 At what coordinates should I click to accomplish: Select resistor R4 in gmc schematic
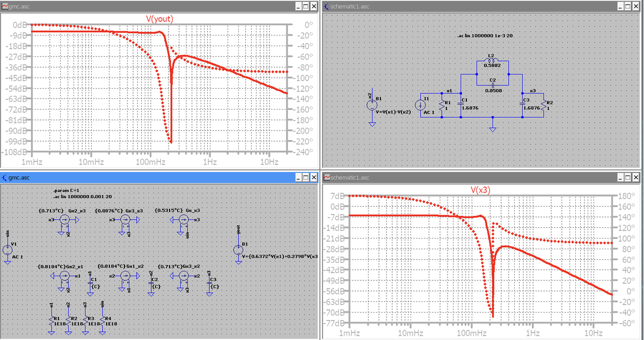(103, 320)
